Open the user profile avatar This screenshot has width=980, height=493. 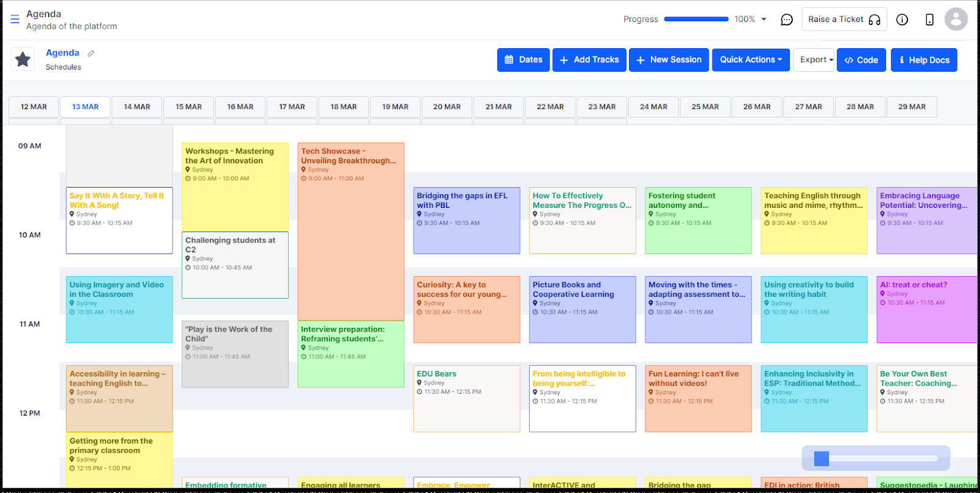pyautogui.click(x=956, y=19)
